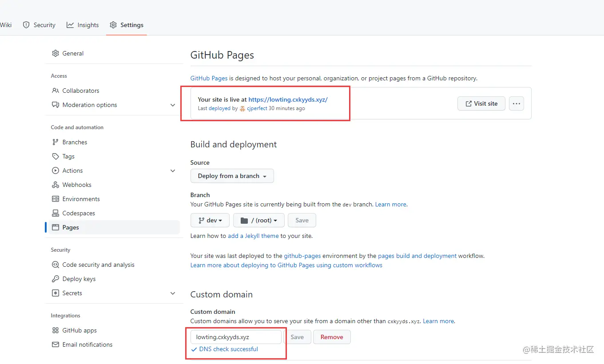The height and width of the screenshot is (364, 604).
Task: Open the dev branch selector dropdown
Action: point(210,220)
